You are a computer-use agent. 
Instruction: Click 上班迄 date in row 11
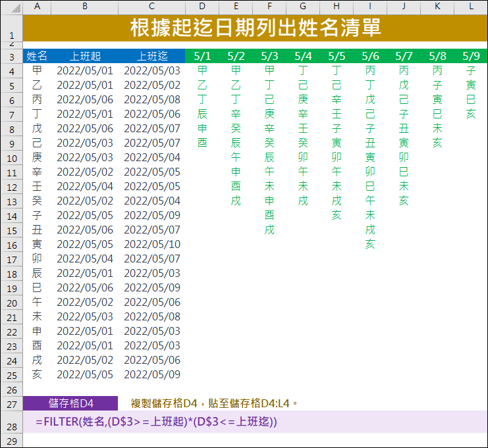point(151,172)
